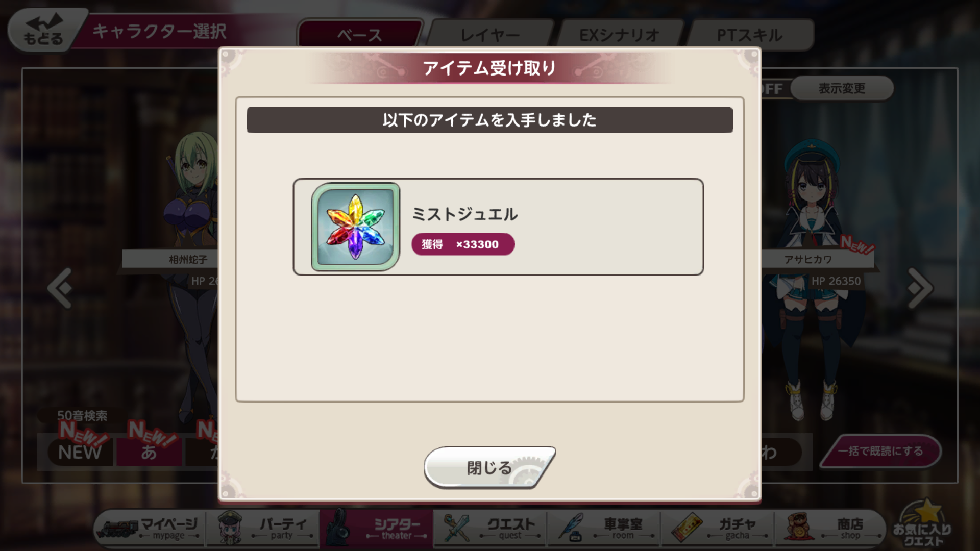Open the パーティ party menu
980x551 pixels.
pyautogui.click(x=263, y=528)
